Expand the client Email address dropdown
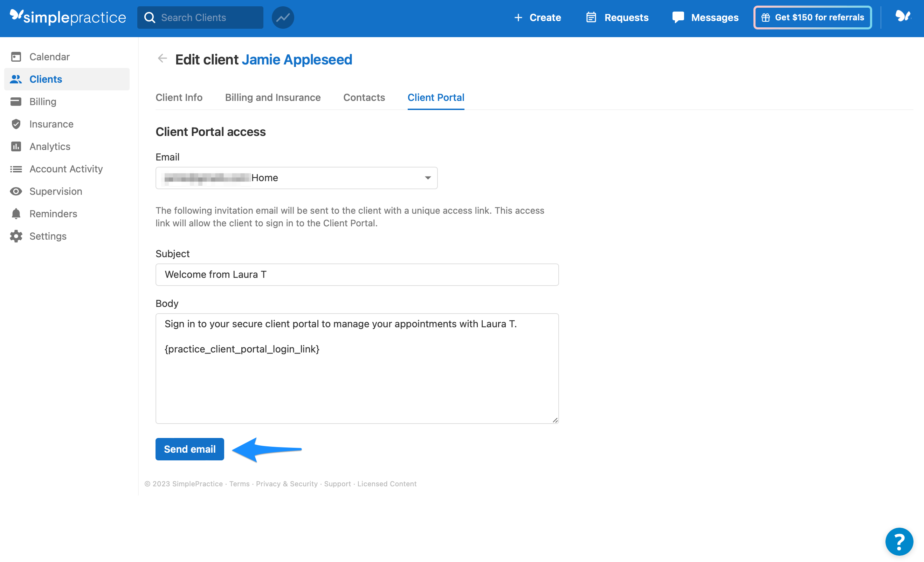The width and height of the screenshot is (924, 562). click(x=427, y=178)
